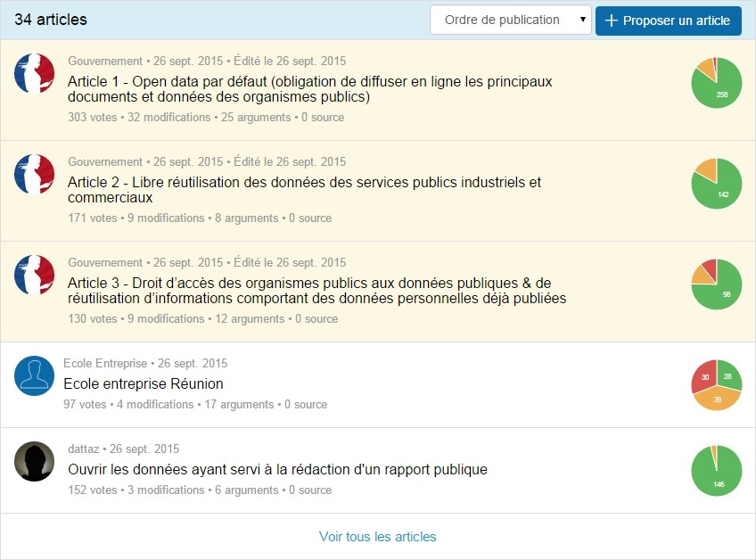
Task: Open Article 3 - Droit d'accès title
Action: coord(316,291)
